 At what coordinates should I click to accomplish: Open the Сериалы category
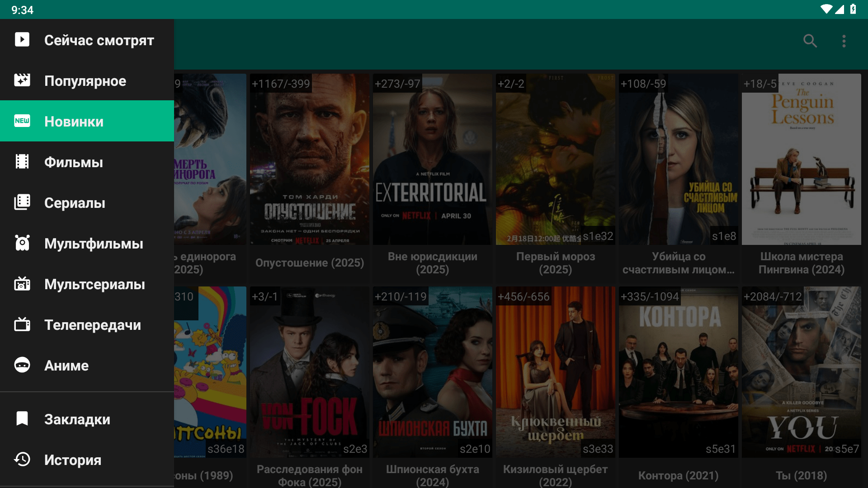(x=87, y=202)
